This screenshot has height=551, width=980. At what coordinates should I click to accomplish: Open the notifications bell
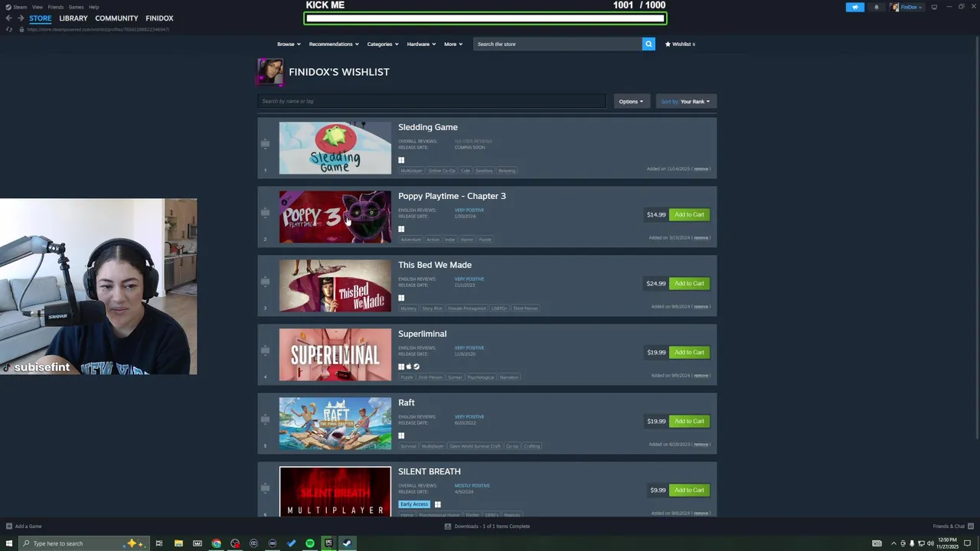tap(877, 7)
